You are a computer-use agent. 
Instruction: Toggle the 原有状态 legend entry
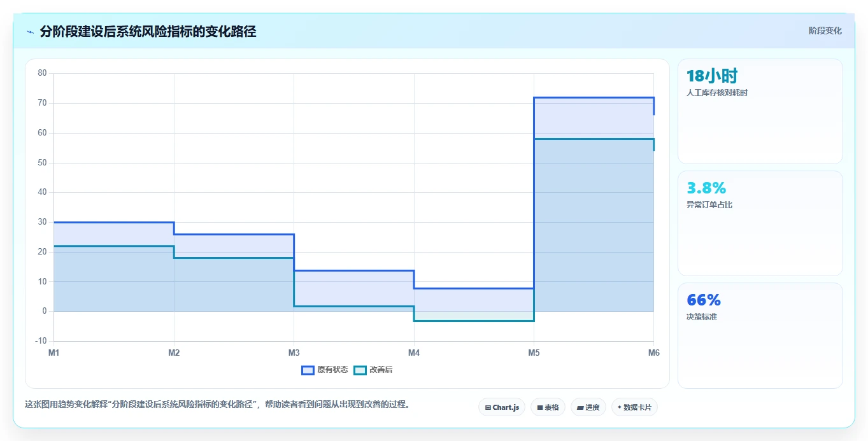325,370
